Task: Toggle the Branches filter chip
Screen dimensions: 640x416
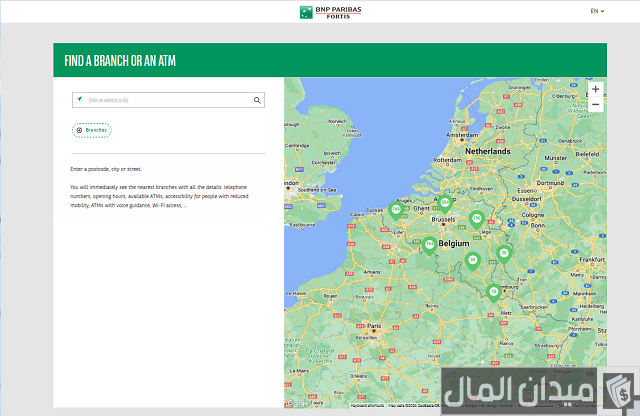Action: click(92, 130)
